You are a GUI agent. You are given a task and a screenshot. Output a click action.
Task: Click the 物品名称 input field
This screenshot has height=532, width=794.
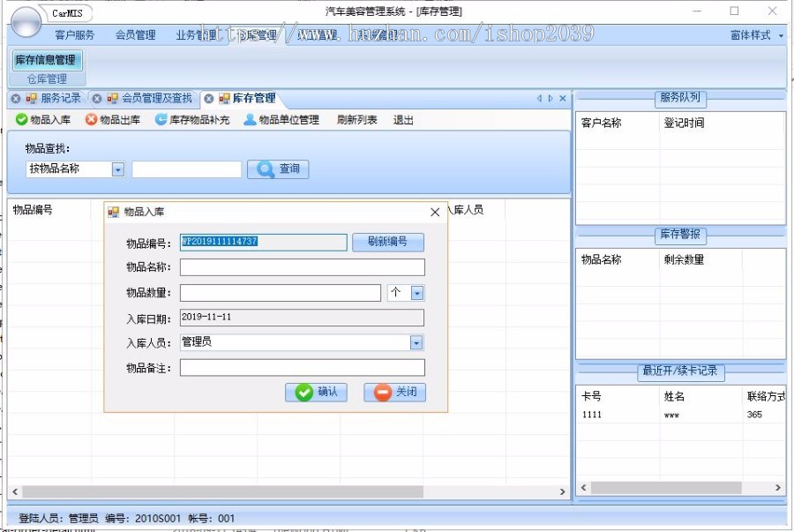(303, 267)
